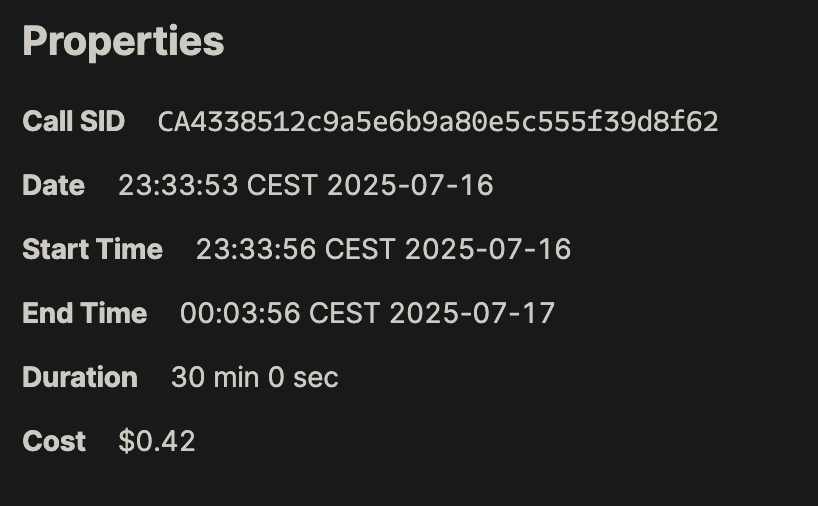Click the Properties heading
This screenshot has width=818, height=506.
[x=123, y=42]
